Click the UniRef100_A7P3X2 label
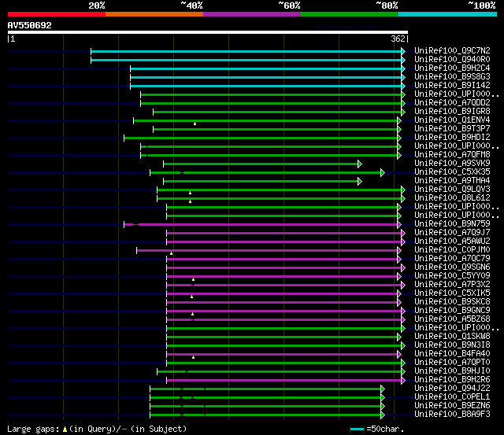This screenshot has height=435, width=504. [452, 285]
